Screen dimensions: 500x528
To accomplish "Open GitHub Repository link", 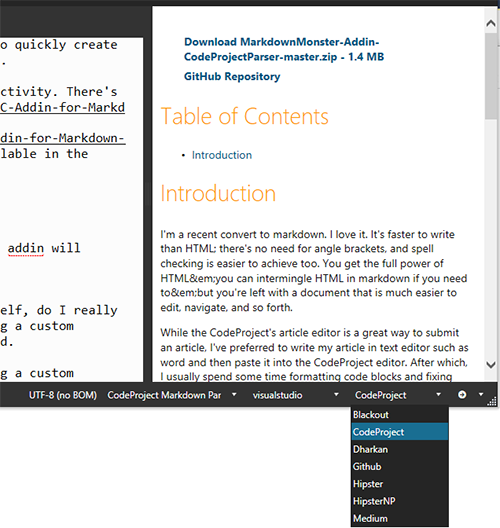I will [x=232, y=76].
